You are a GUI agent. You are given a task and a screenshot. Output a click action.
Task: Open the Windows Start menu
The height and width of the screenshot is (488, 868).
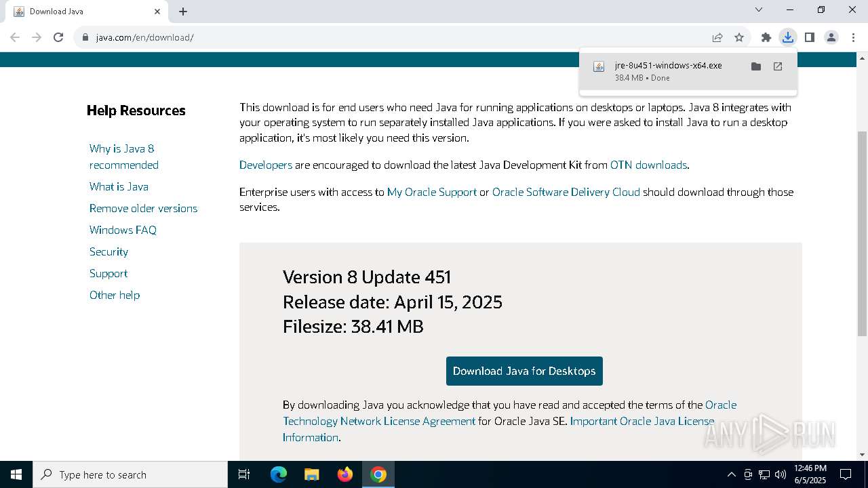[16, 474]
